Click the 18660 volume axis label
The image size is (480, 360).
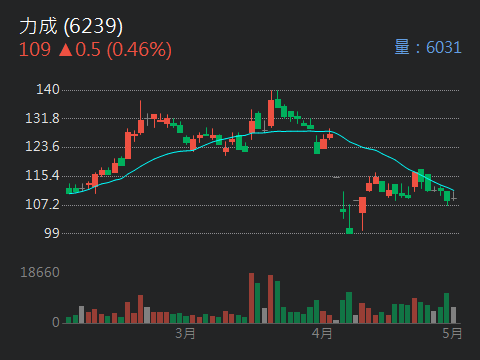click(40, 272)
